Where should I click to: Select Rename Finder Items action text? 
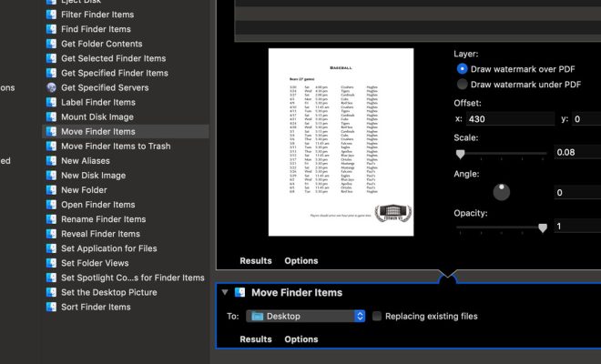104,219
